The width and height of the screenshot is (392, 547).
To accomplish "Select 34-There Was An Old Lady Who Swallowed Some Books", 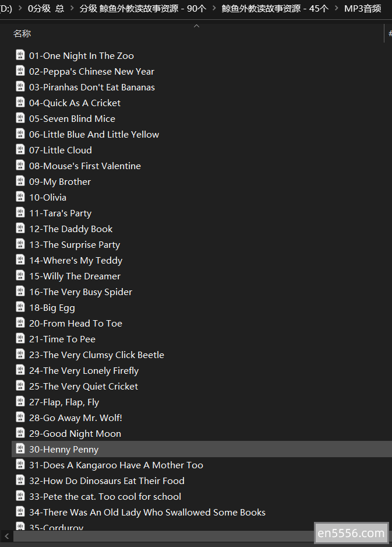I will coord(147,512).
